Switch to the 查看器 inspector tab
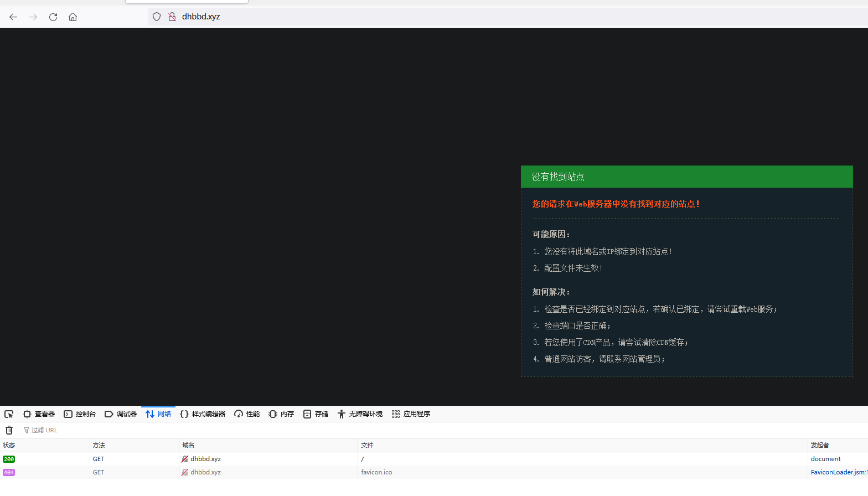868x496 pixels. [39, 414]
